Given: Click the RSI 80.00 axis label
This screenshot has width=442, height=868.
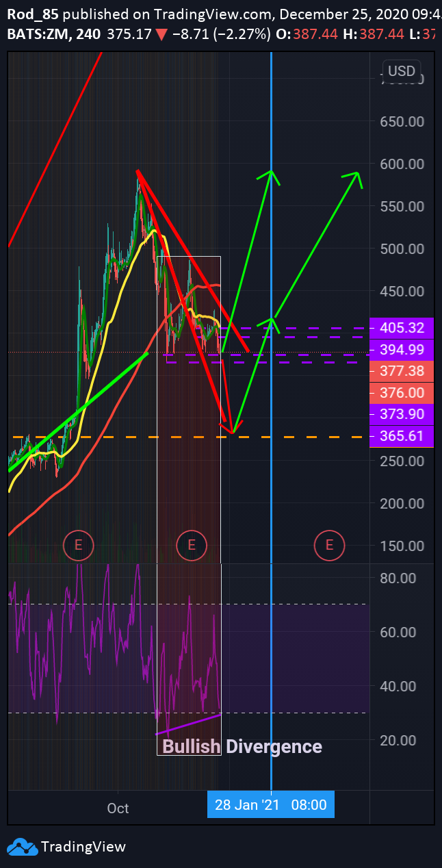Looking at the screenshot, I should pos(398,578).
